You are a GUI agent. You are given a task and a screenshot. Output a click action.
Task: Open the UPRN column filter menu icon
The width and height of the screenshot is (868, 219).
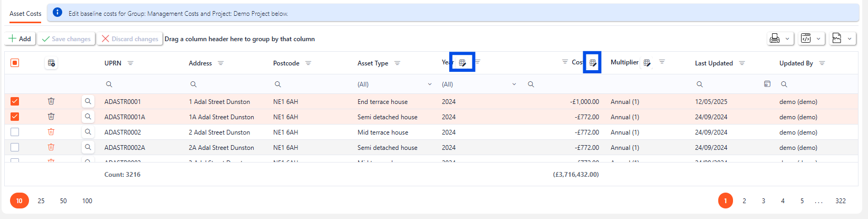pos(130,63)
